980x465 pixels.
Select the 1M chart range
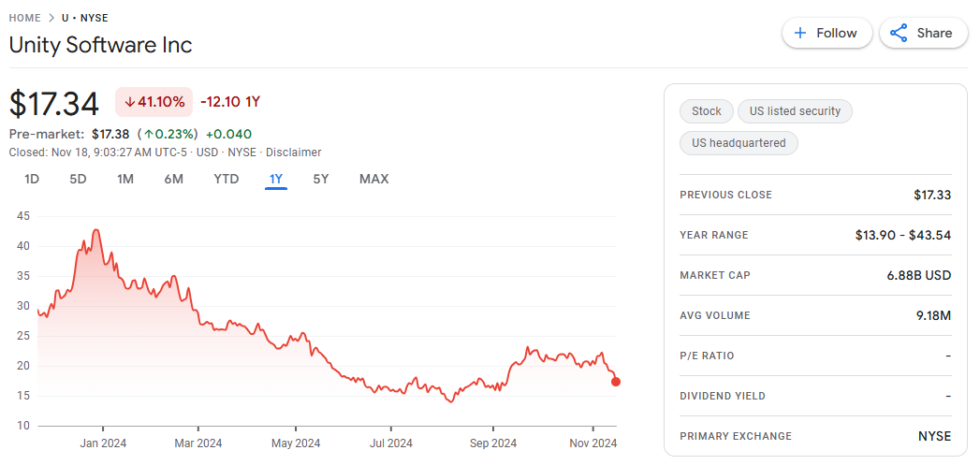125,179
